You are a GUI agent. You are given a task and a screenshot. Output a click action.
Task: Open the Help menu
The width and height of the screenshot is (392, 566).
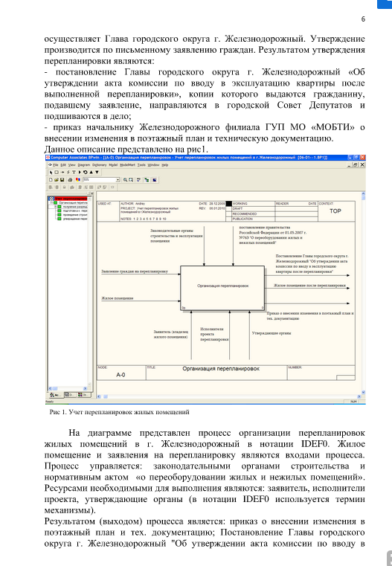[x=165, y=165]
